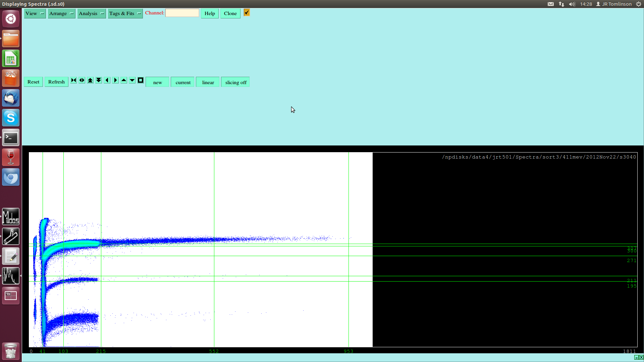Toggle the current spectrum button

pos(183,82)
